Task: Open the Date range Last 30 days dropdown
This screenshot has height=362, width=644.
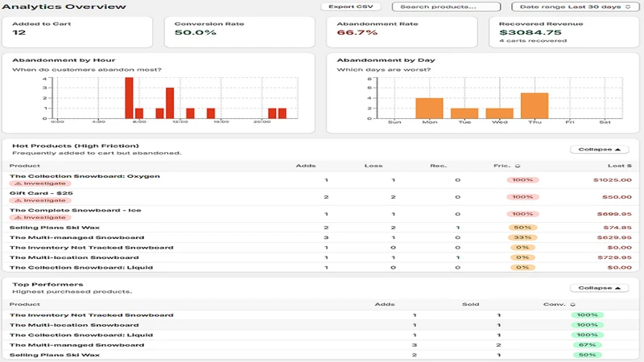Action: pos(575,6)
